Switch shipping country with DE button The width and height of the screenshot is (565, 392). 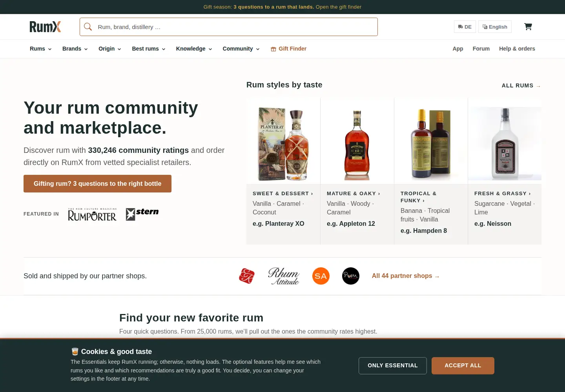tap(465, 27)
